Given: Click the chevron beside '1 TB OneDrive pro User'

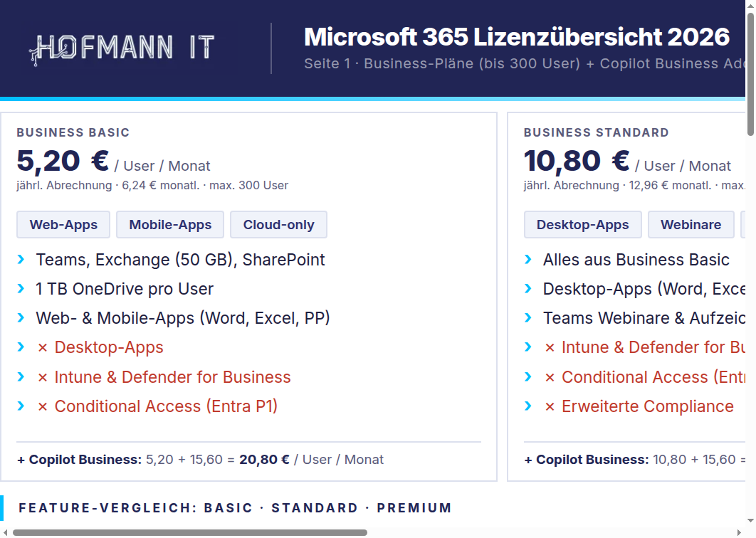Looking at the screenshot, I should [x=21, y=289].
